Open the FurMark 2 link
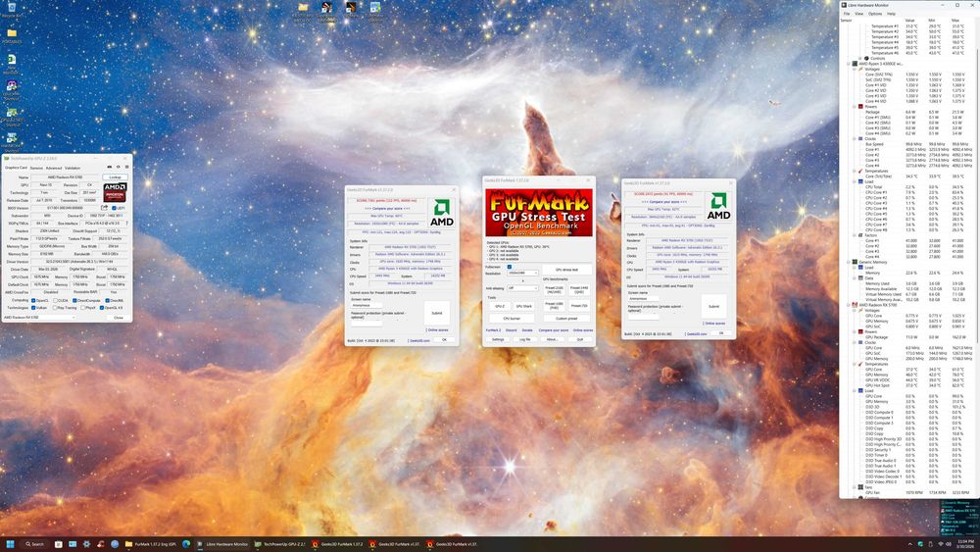The image size is (980, 552). 493,330
